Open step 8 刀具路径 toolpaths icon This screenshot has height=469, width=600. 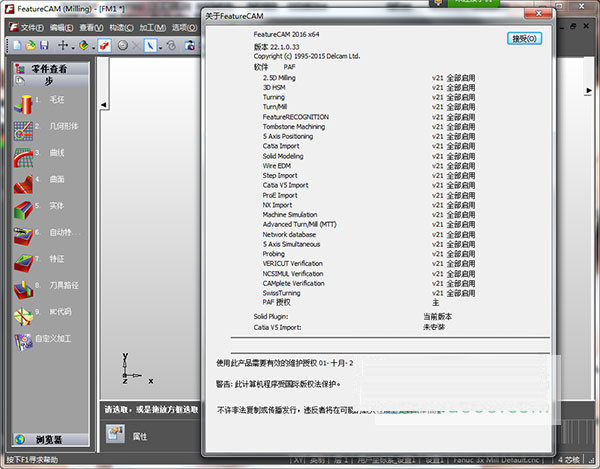coord(23,290)
